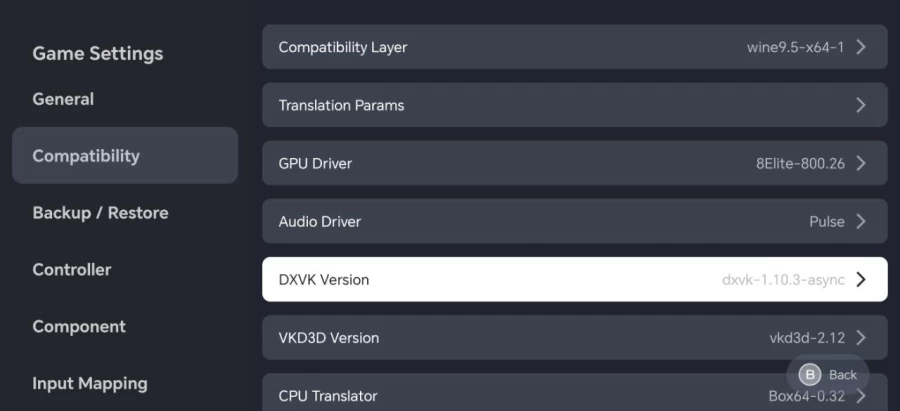Screen dimensions: 900x411
Task: Open the Backup / Restore section
Action: click(100, 213)
